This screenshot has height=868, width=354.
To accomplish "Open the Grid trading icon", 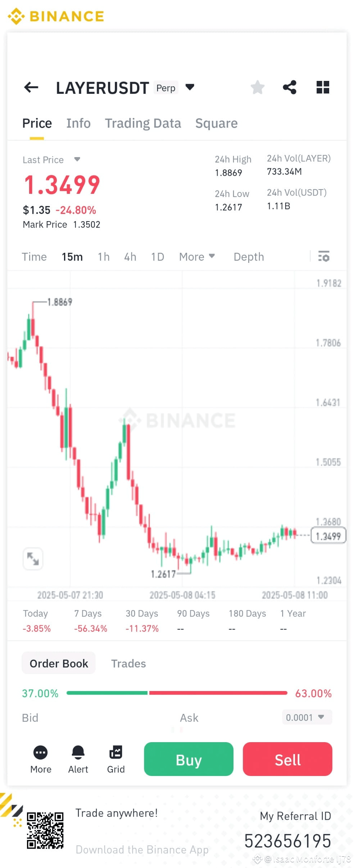I will pos(116,752).
